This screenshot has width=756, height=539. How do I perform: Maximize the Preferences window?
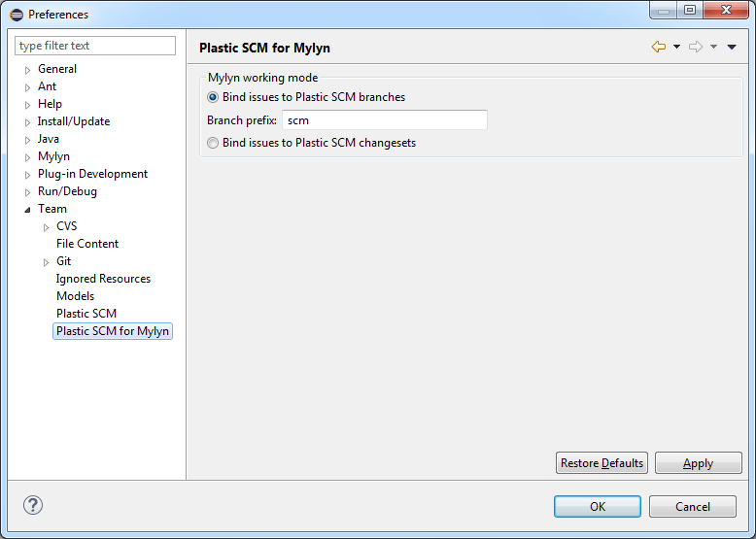tap(690, 10)
